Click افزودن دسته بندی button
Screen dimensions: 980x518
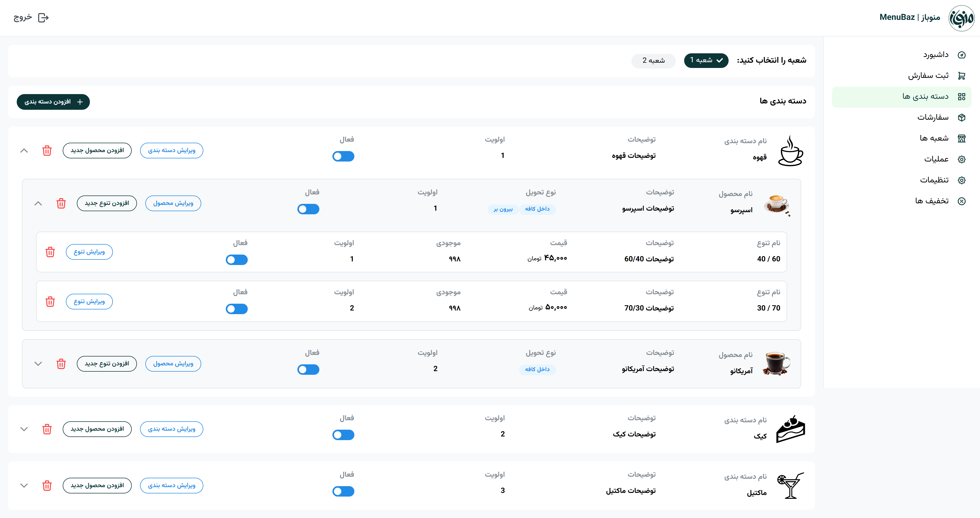(x=53, y=102)
